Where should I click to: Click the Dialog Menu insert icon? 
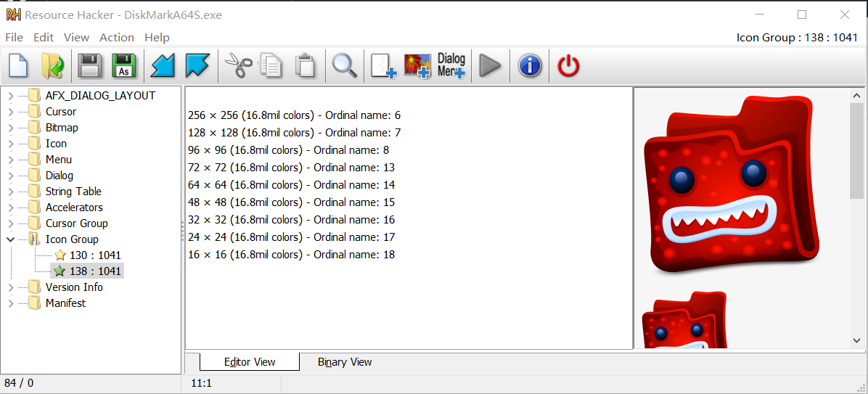click(451, 66)
